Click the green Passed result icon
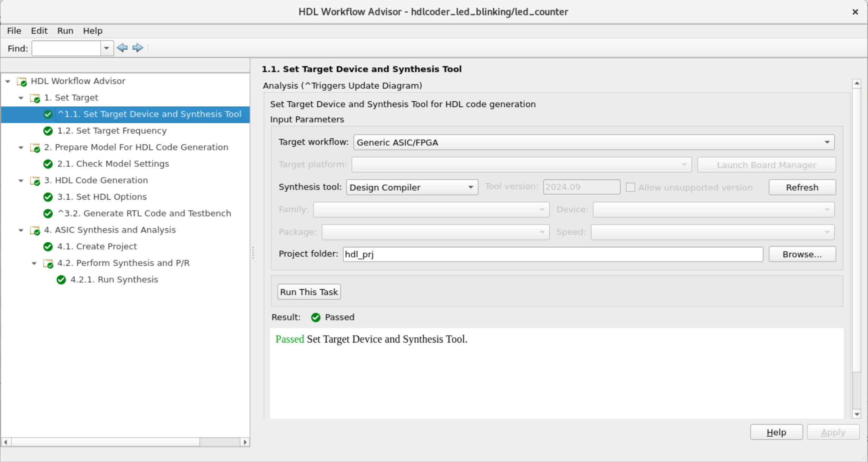 [316, 318]
